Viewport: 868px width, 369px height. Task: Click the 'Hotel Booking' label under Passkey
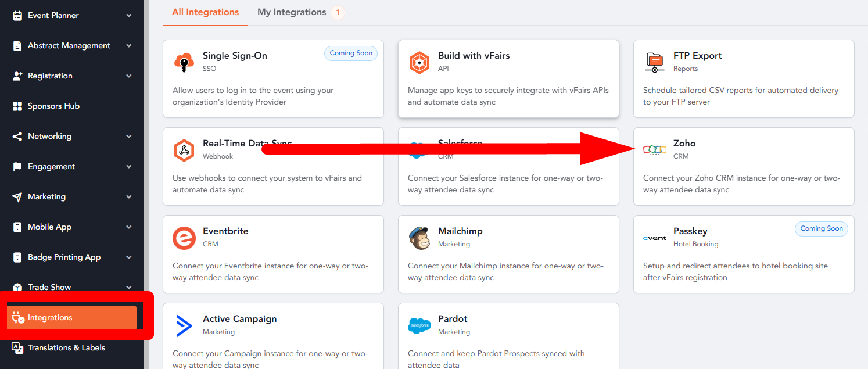(x=696, y=244)
